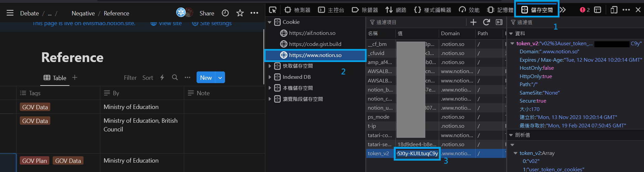Image resolution: width=644 pixels, height=172 pixels.
Task: Click the GOV Plan tag
Action: tap(35, 161)
